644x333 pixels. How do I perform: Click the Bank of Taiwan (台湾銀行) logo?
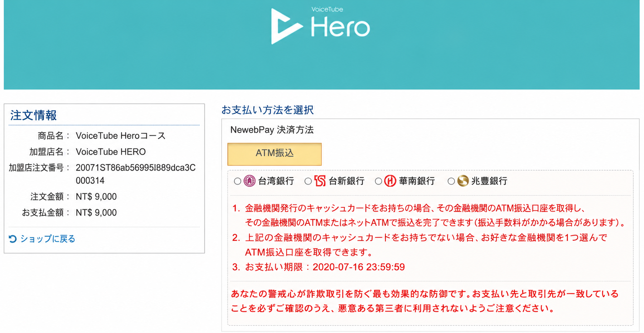249,181
